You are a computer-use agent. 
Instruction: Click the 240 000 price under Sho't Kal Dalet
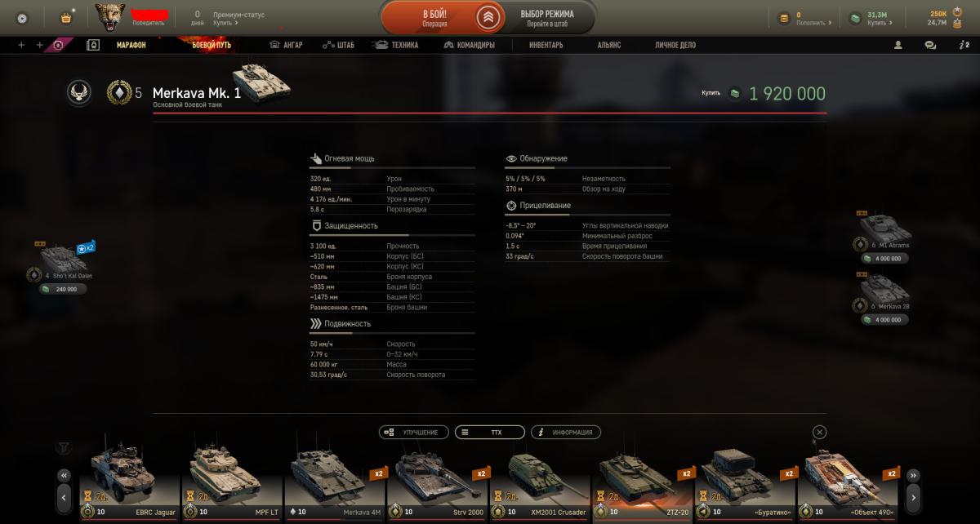pos(63,289)
